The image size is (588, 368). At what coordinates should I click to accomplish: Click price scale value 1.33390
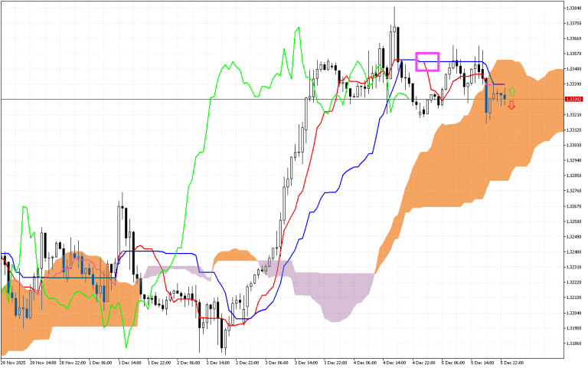573,84
